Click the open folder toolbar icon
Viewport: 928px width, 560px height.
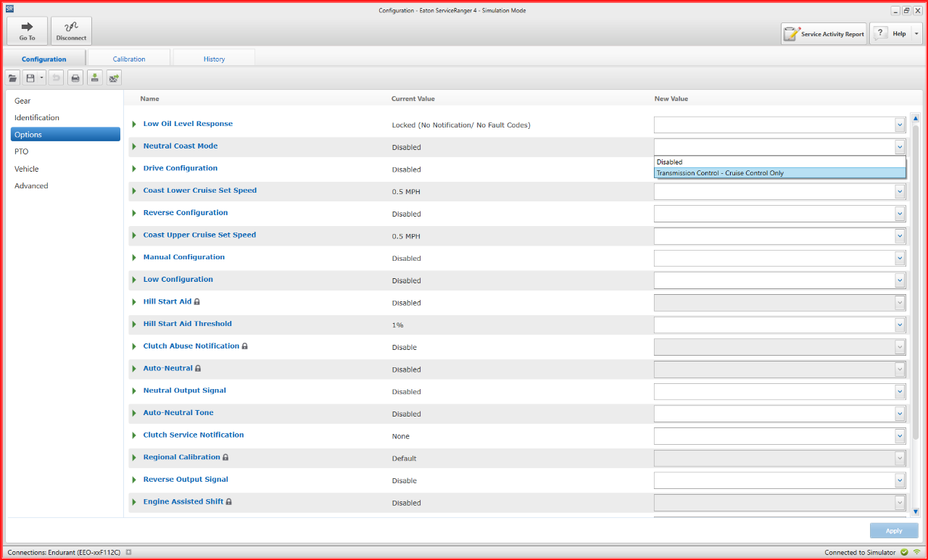12,78
